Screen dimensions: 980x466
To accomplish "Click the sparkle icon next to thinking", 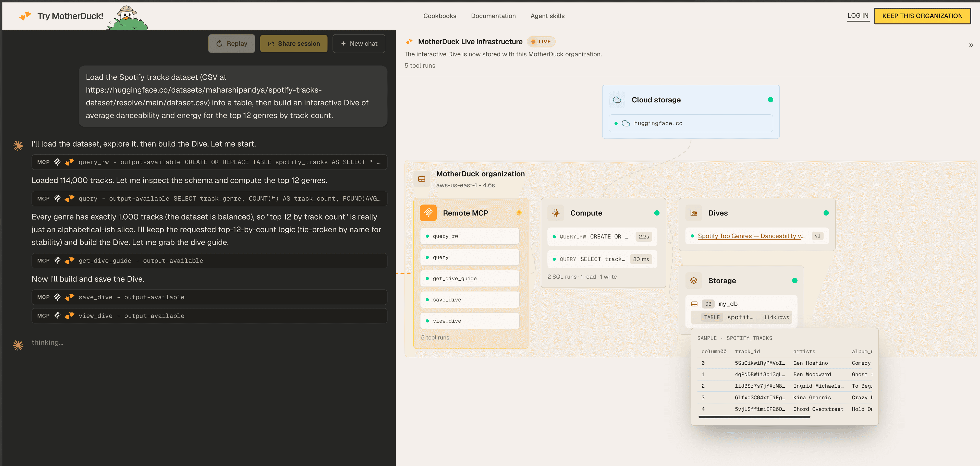I will pyautogui.click(x=18, y=345).
